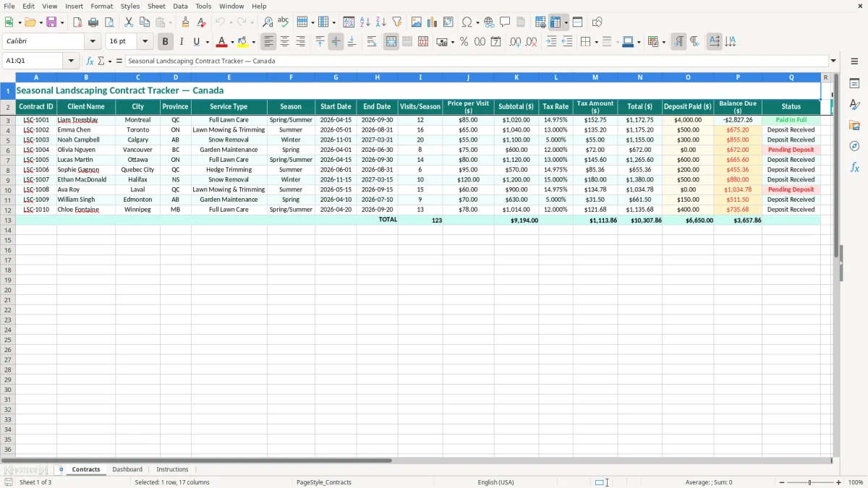Viewport: 868px width, 488px height.
Task: Toggle Align Right
Action: 300,42
